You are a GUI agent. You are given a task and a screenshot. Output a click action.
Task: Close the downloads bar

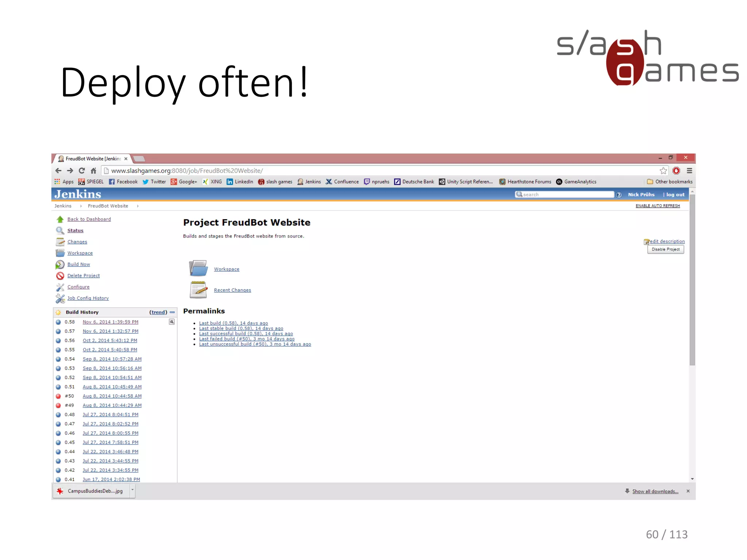(688, 491)
